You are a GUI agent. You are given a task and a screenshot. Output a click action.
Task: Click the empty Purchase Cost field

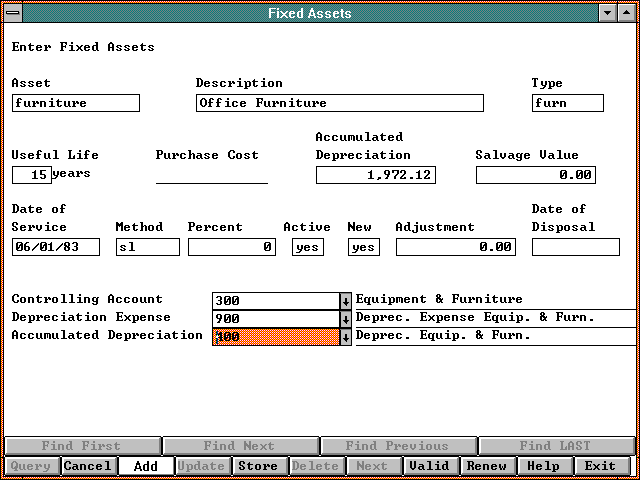click(211, 175)
